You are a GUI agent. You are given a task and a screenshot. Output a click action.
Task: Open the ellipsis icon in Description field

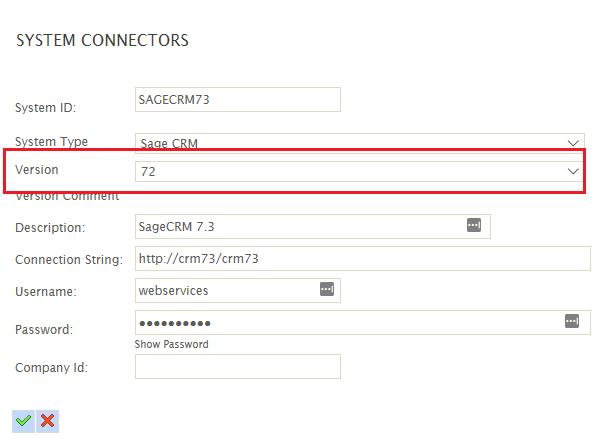(474, 225)
